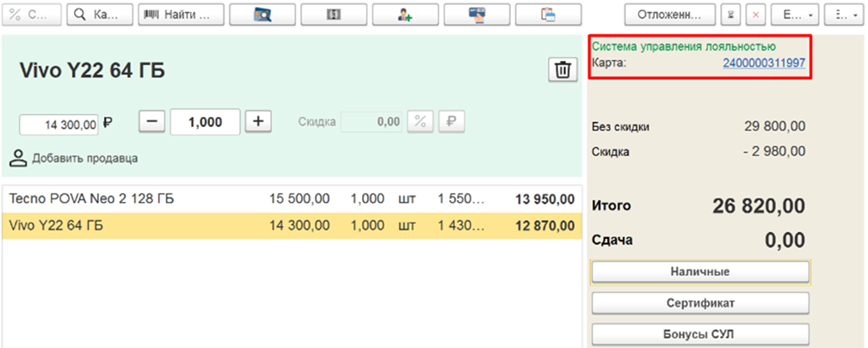Delete item with the trash can icon
868x348 pixels.
(563, 70)
